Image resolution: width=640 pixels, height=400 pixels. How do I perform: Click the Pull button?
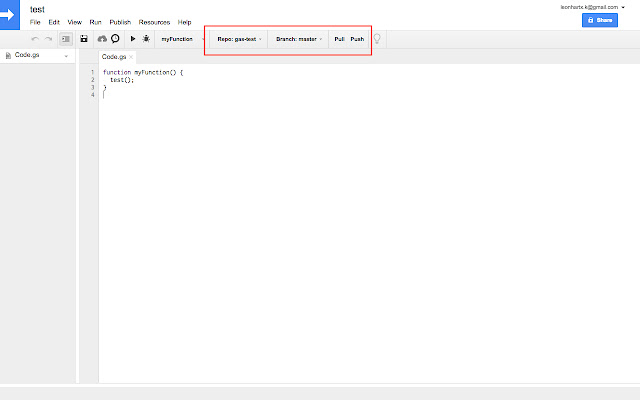tap(340, 39)
